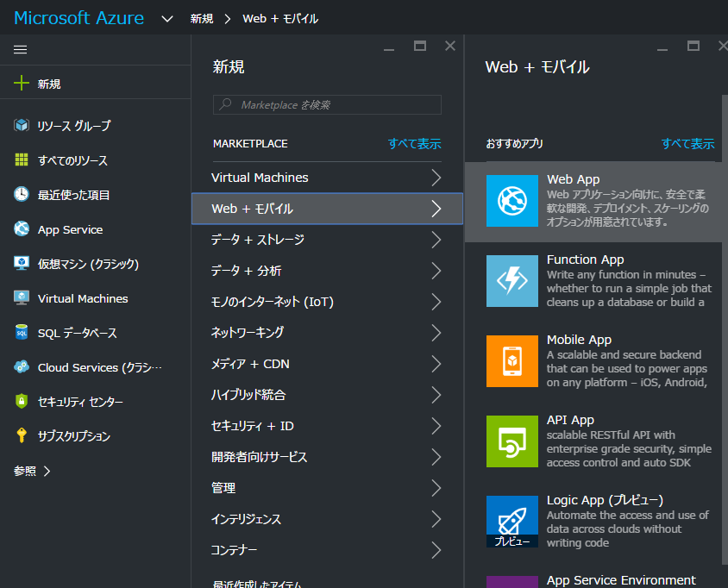Select Web + モバイル category
The height and width of the screenshot is (588, 728).
(x=327, y=209)
